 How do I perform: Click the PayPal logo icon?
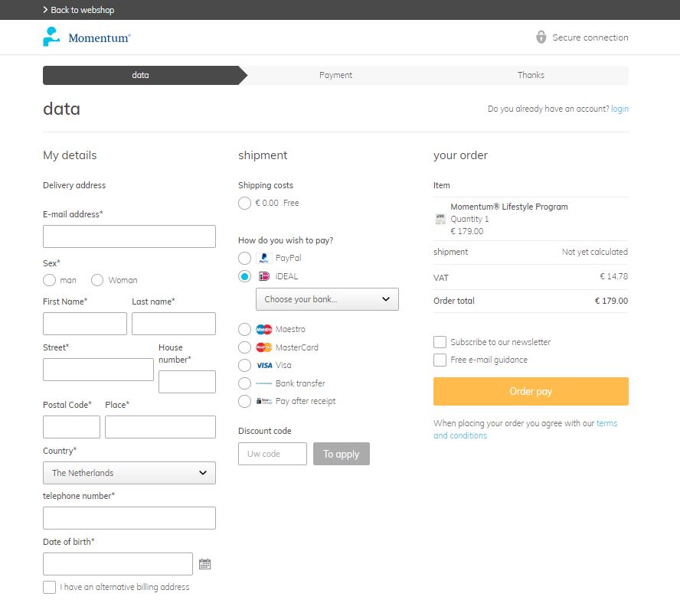point(263,258)
